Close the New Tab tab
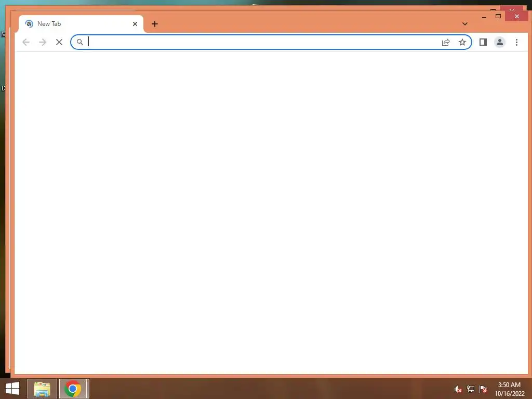 pyautogui.click(x=135, y=24)
